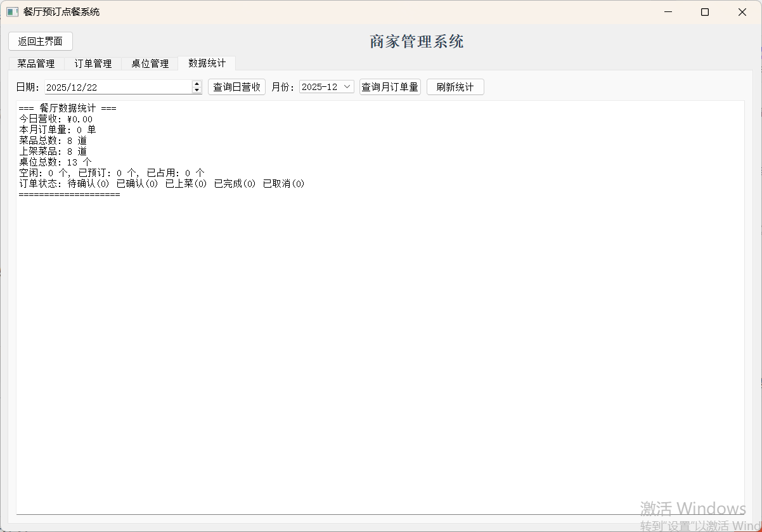Screen dimensions: 762x532
Task: Click the 查询月订单量 button
Action: 390,87
